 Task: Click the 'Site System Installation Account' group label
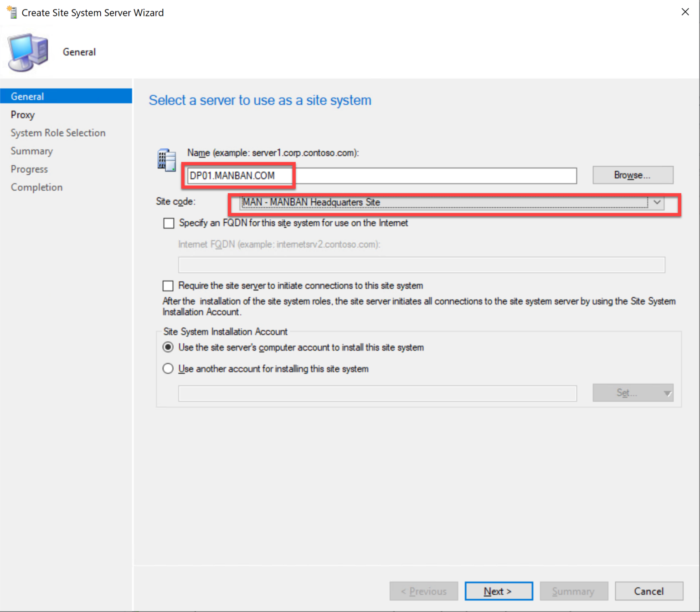pos(226,332)
